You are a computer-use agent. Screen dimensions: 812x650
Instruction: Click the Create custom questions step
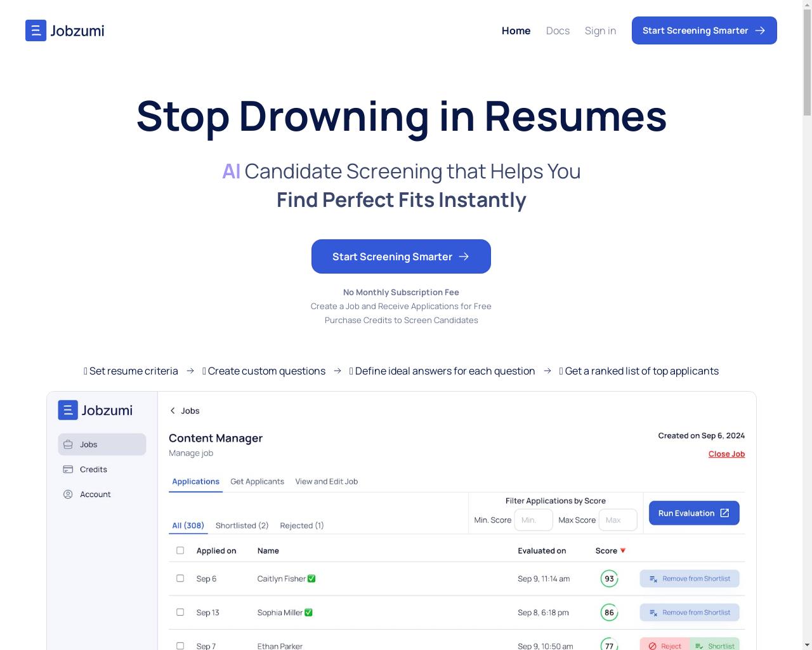tap(264, 371)
